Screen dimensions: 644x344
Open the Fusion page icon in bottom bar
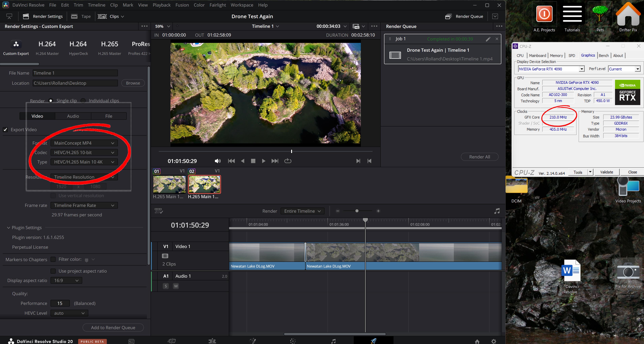(x=253, y=341)
